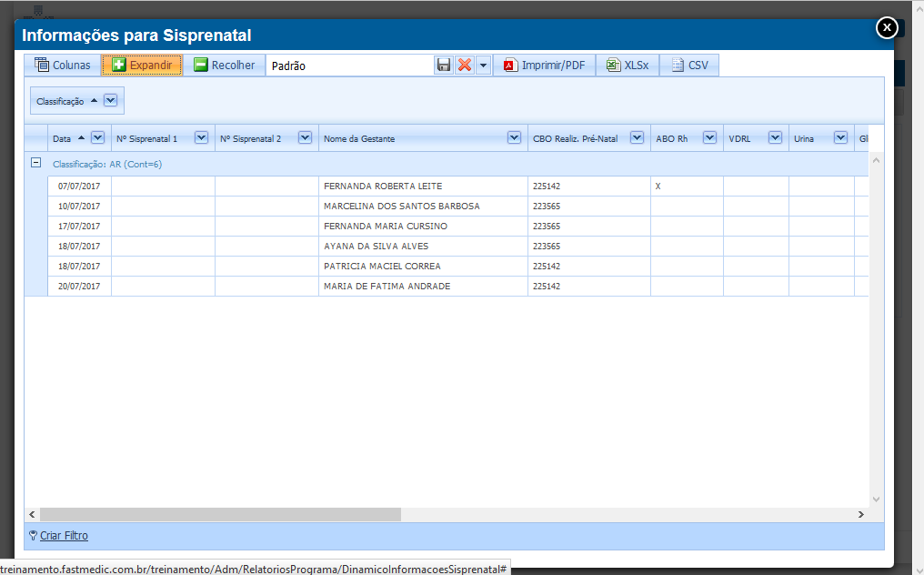Click the horizontal scrollbar left arrow

click(x=32, y=514)
